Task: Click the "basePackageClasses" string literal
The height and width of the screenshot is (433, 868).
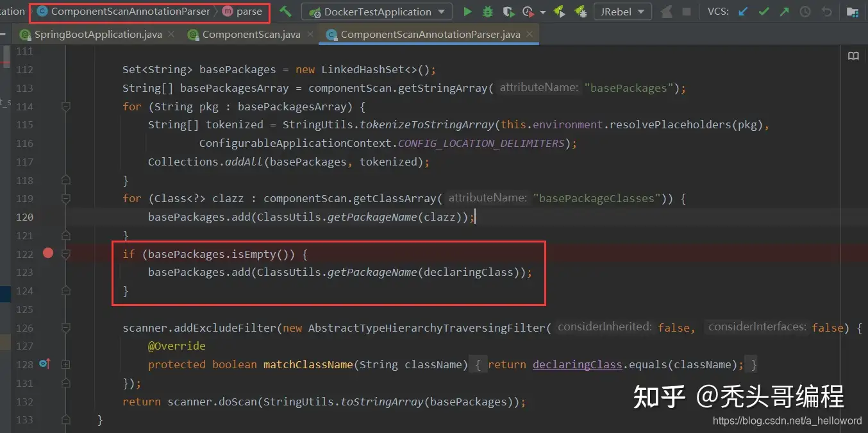Action: click(597, 198)
